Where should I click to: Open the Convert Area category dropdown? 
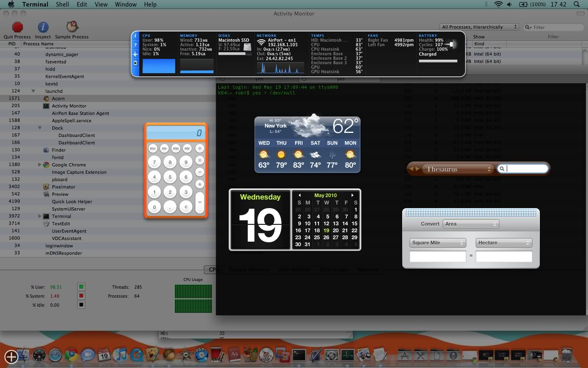[x=471, y=224]
